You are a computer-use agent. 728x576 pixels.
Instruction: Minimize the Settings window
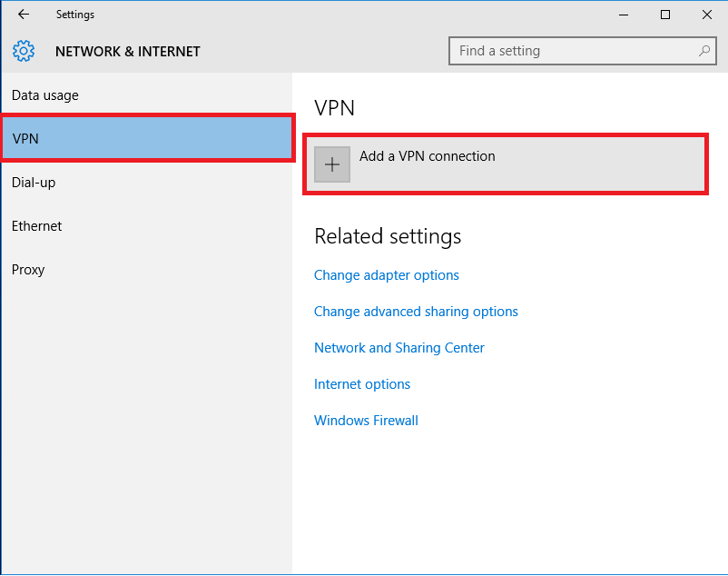pos(624,15)
